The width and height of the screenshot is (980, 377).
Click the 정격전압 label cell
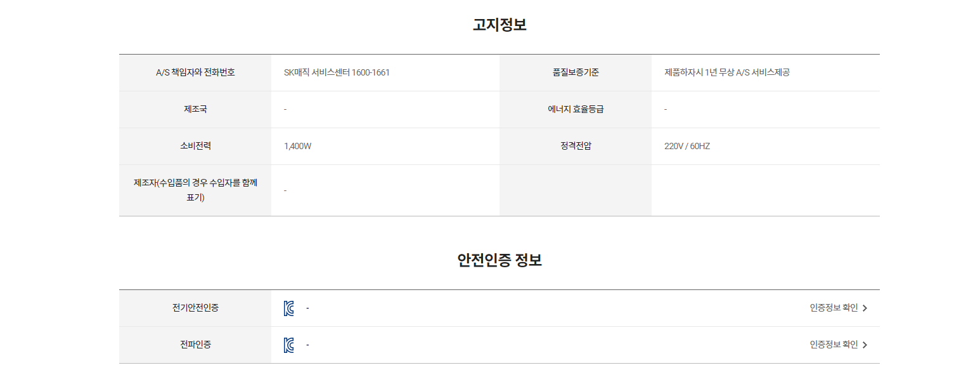point(576,146)
